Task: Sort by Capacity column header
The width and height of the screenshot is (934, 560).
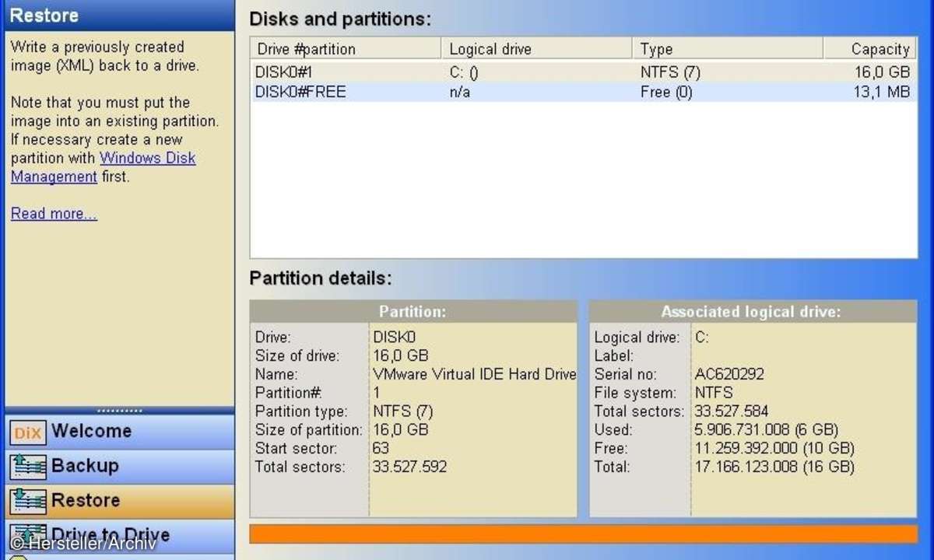Action: click(x=870, y=49)
